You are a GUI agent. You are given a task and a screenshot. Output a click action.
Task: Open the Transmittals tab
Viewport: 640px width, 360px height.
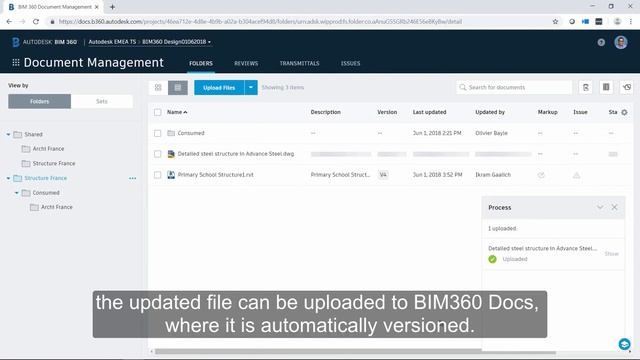click(x=299, y=63)
